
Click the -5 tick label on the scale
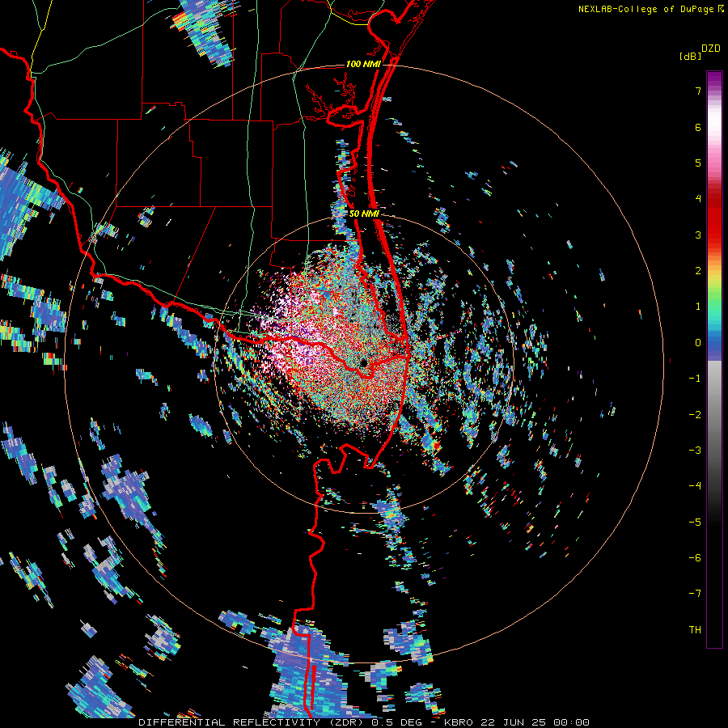(695, 523)
